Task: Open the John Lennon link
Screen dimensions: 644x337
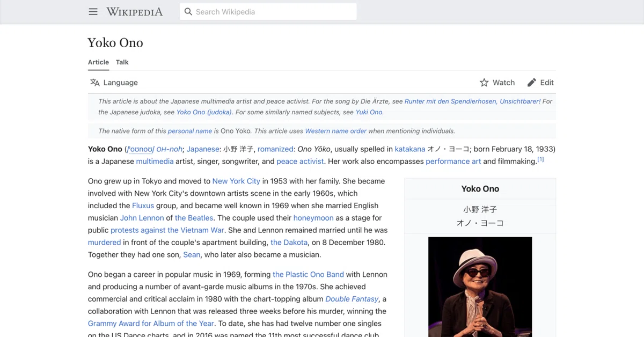Action: point(142,218)
